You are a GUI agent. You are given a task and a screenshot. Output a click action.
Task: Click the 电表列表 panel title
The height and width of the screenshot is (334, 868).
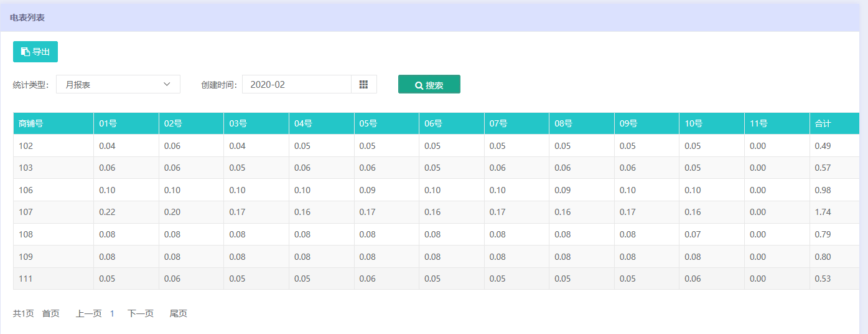tap(27, 17)
